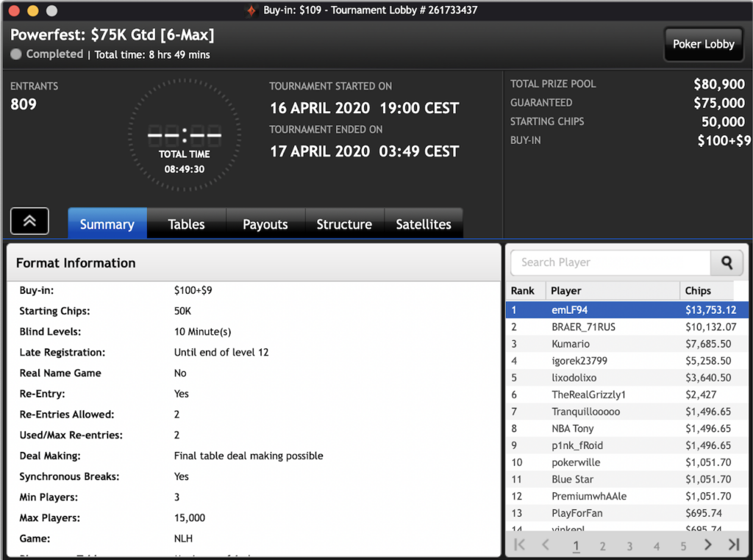753x560 pixels.
Task: Open the Payouts tab
Action: [x=265, y=224]
